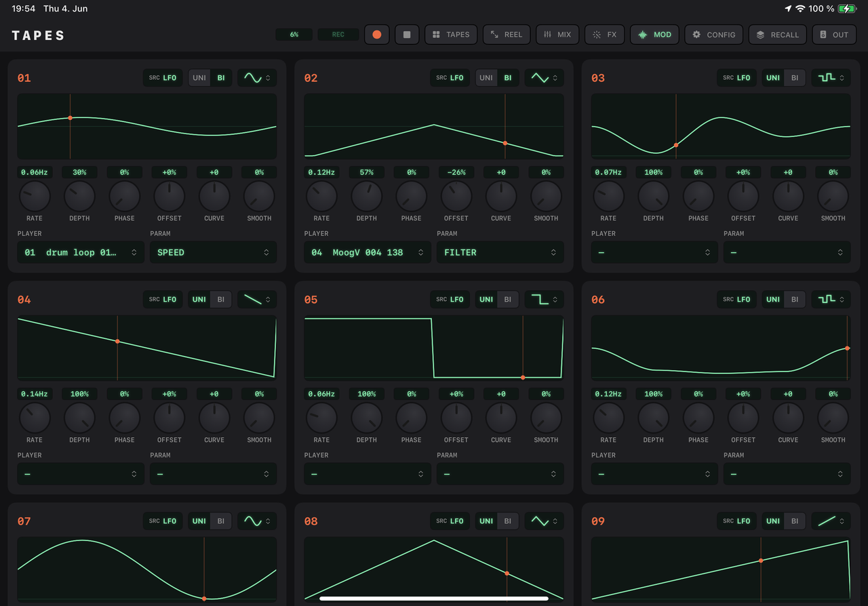Open the PLAYER dropdown on modulator 03

[x=654, y=252]
